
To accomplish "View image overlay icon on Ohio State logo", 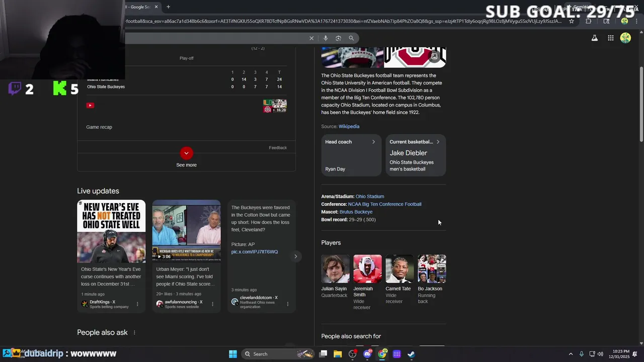I will (x=434, y=56).
